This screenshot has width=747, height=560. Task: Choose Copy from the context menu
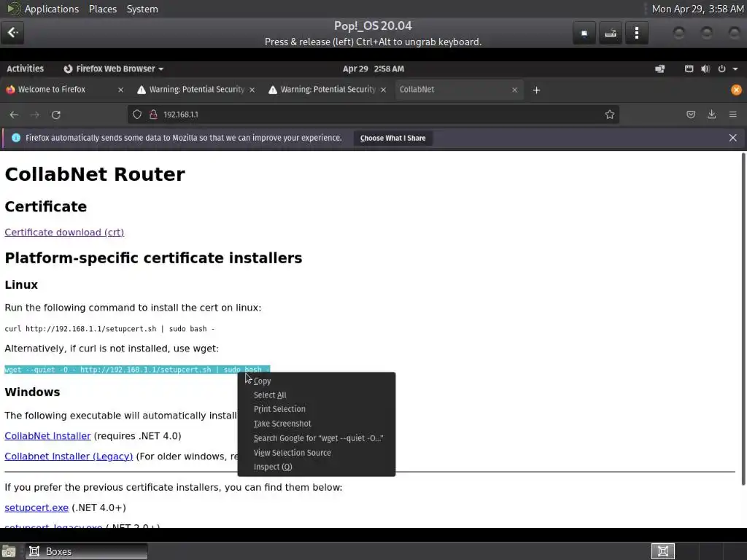tap(317, 381)
